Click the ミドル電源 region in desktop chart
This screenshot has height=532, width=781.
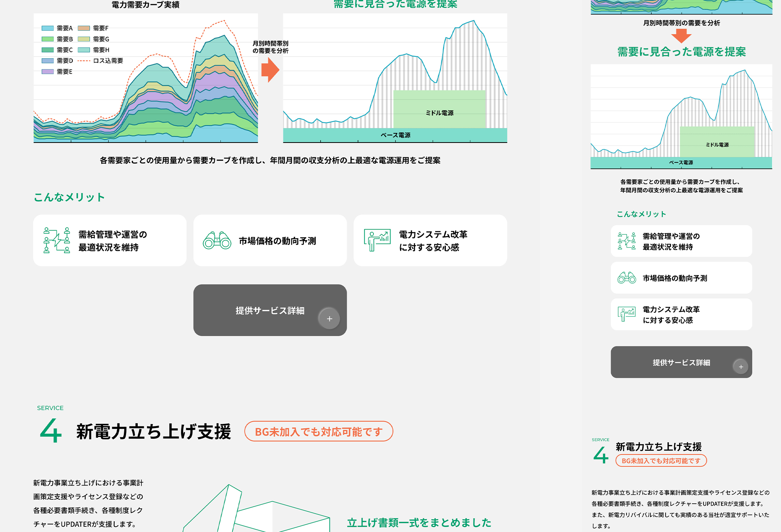tap(439, 110)
